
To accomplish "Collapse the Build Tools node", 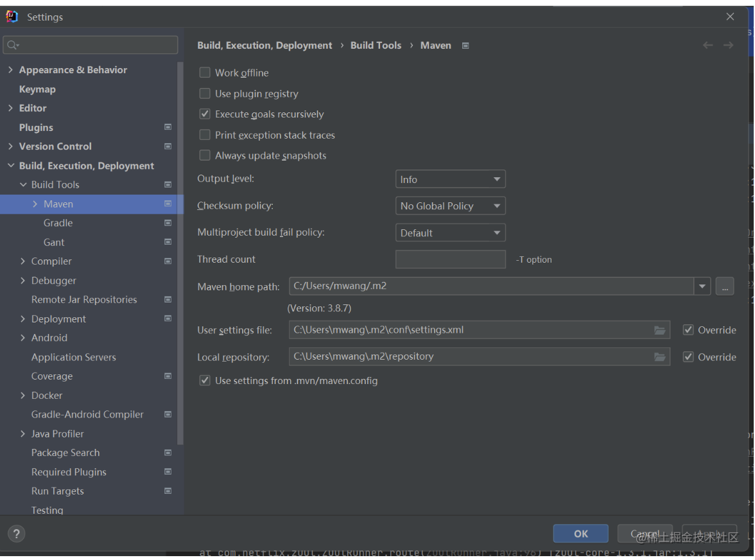I will click(x=23, y=185).
